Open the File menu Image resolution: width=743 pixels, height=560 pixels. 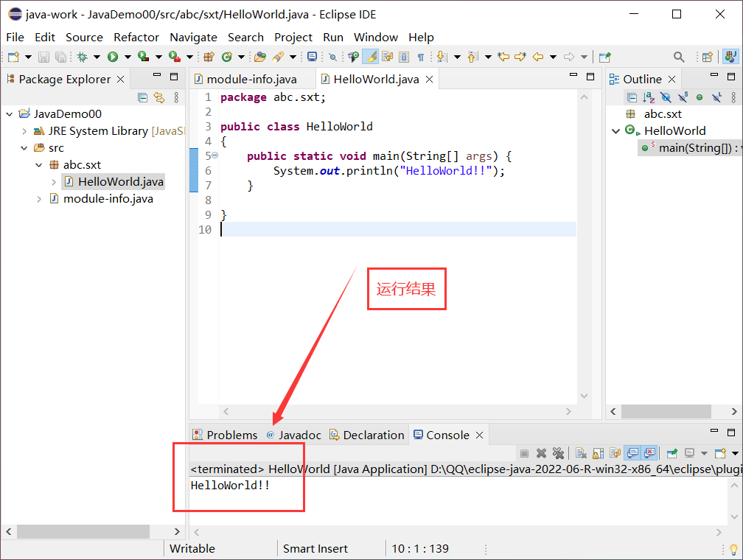(15, 38)
